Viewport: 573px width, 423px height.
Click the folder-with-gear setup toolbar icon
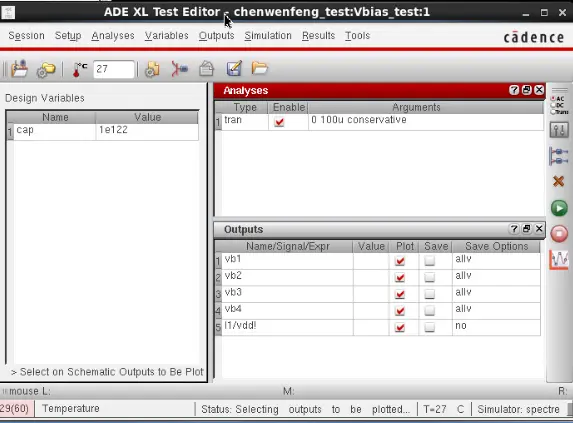46,69
